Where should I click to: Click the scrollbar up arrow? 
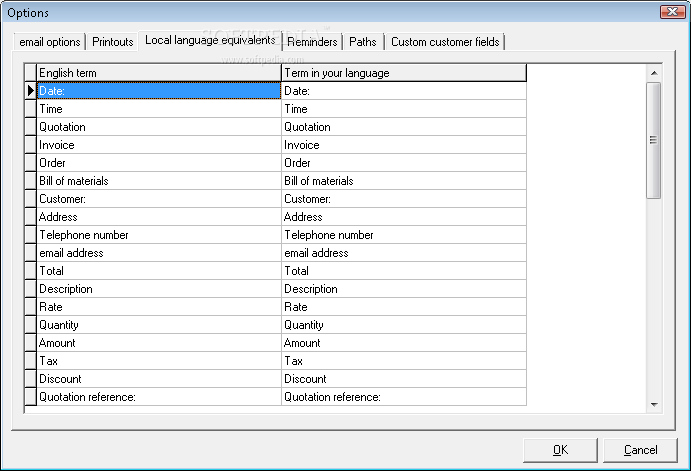pos(654,73)
